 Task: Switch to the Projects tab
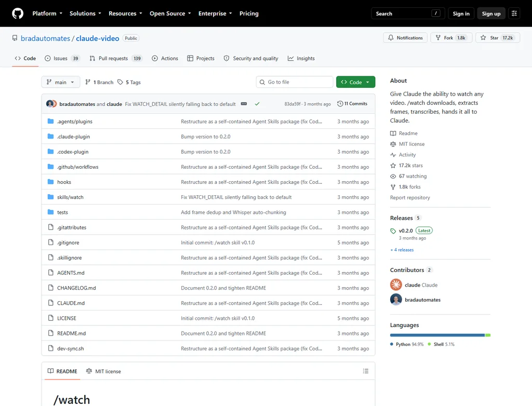point(201,58)
